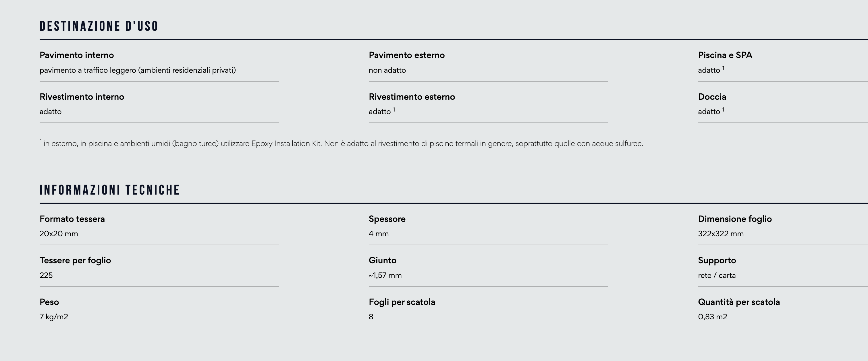The image size is (868, 361).
Task: Click the Rivestimento esterno label
Action: (x=412, y=97)
